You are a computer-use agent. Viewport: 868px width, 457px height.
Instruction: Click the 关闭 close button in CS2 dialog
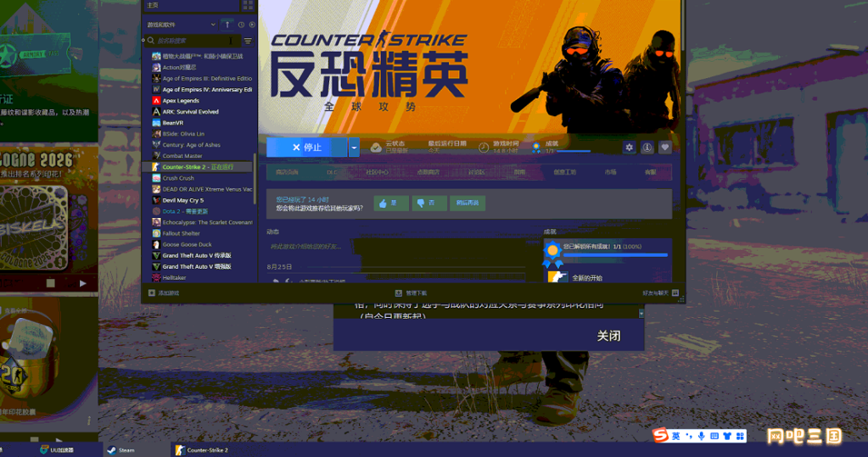click(x=608, y=336)
